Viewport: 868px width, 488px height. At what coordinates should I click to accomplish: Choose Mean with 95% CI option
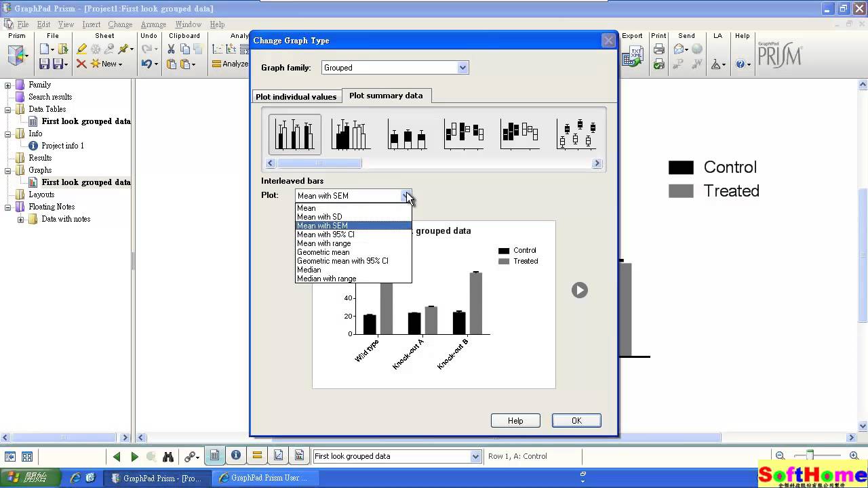[x=353, y=235]
